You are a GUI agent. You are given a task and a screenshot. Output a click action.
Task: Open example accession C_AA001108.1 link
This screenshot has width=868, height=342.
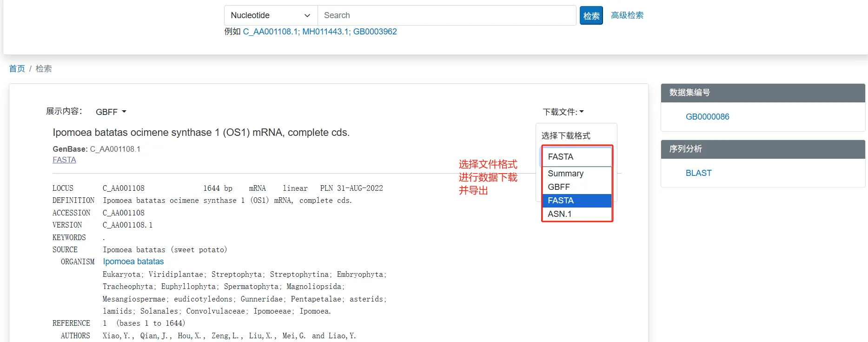pyautogui.click(x=270, y=32)
